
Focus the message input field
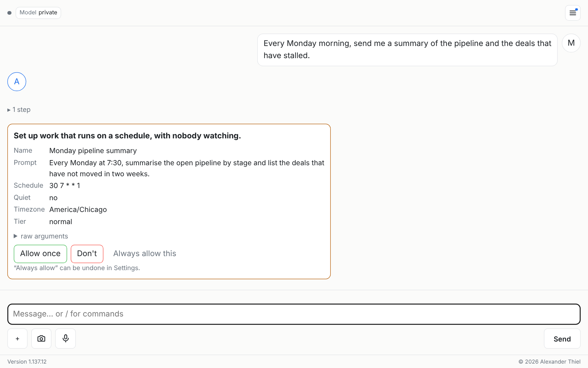pyautogui.click(x=294, y=314)
